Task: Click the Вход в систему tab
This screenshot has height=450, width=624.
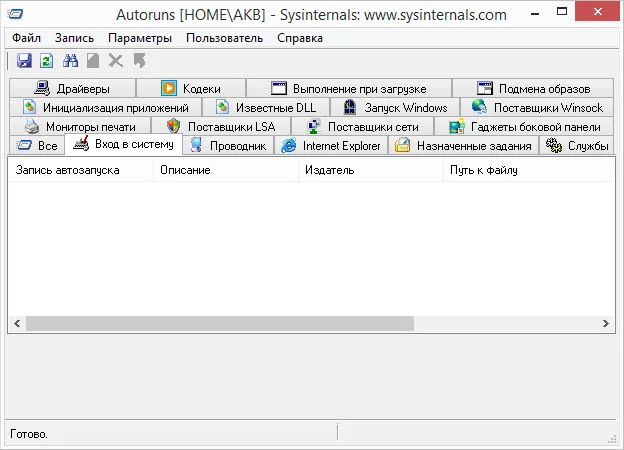Action: tap(124, 144)
